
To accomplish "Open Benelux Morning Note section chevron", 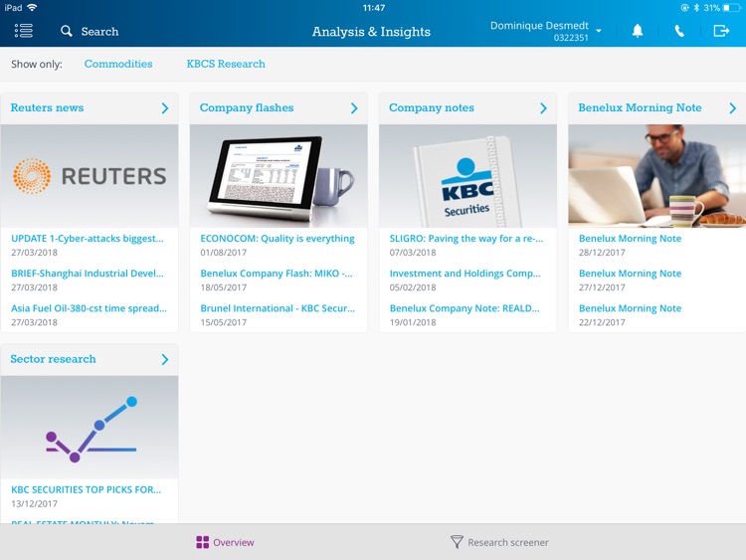I will click(733, 108).
